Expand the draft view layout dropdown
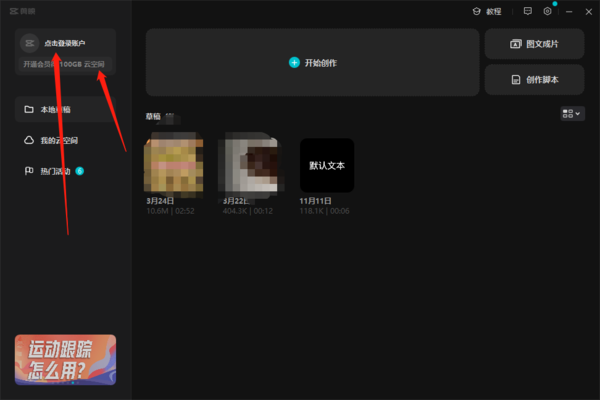Viewport: 600px width, 400px height. (572, 114)
